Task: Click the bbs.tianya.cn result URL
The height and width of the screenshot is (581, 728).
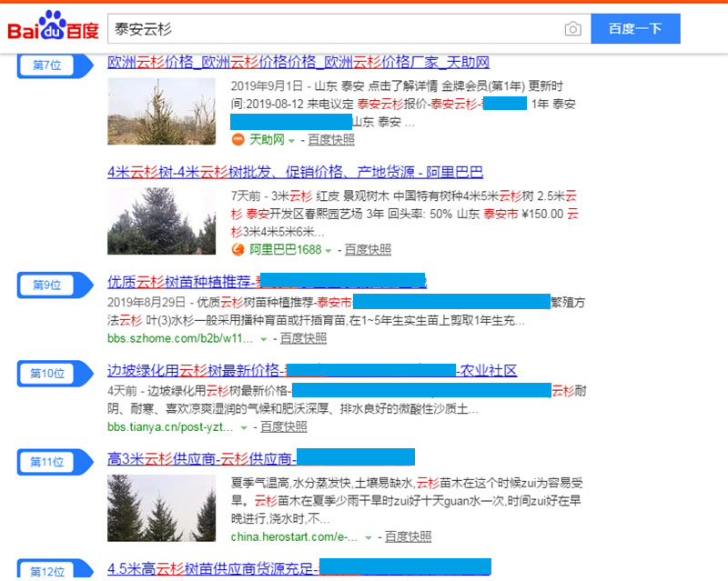Action: [170, 427]
